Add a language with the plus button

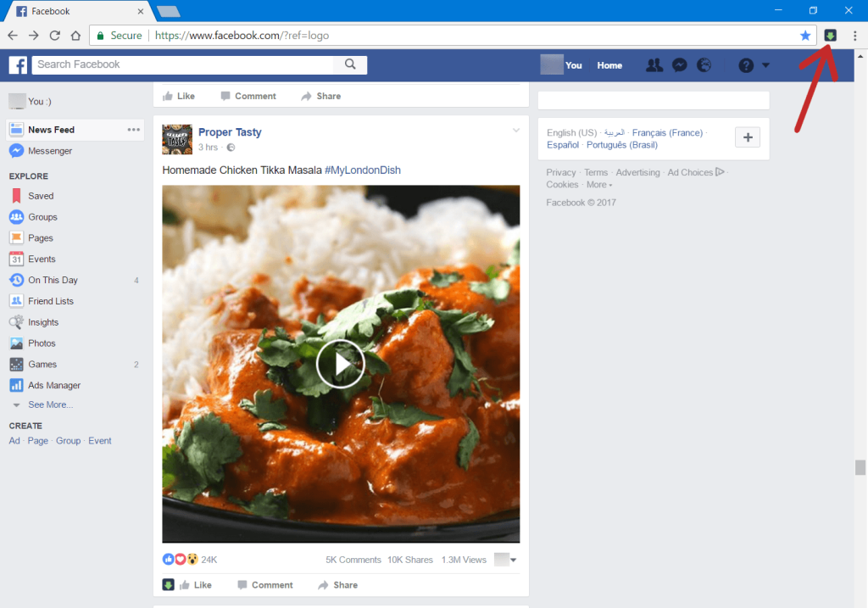[x=747, y=137]
